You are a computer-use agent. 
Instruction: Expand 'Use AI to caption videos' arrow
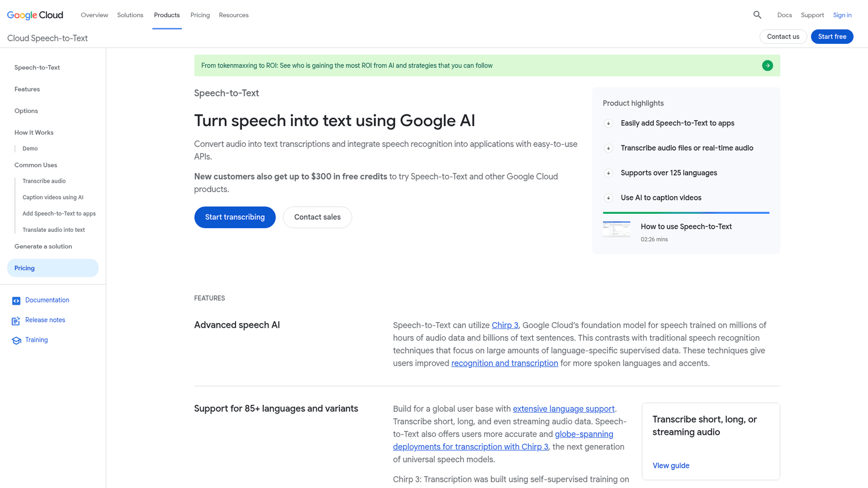[x=609, y=198]
